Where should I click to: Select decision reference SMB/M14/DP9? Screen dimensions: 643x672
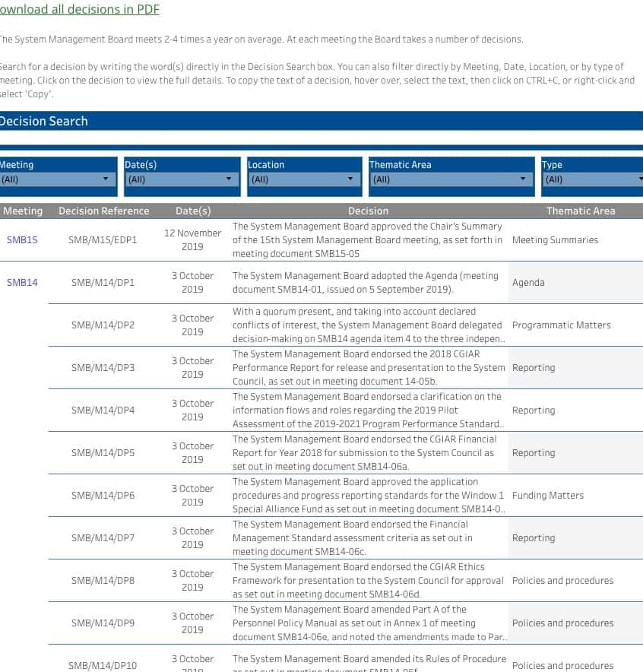(103, 623)
